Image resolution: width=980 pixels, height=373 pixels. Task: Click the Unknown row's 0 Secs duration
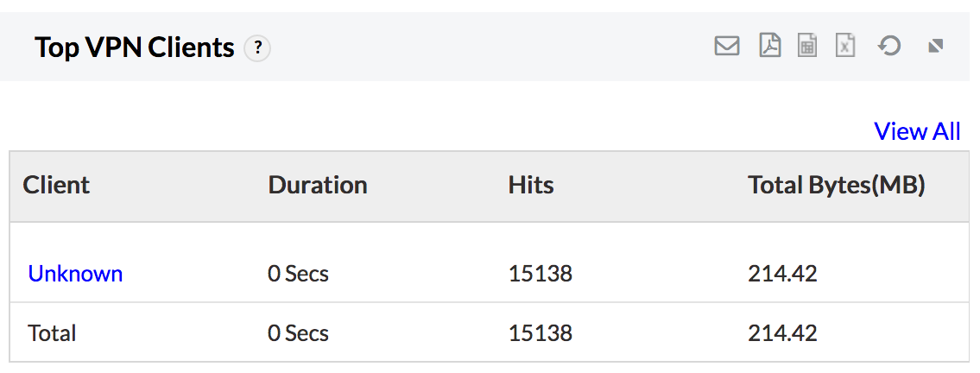click(x=298, y=274)
